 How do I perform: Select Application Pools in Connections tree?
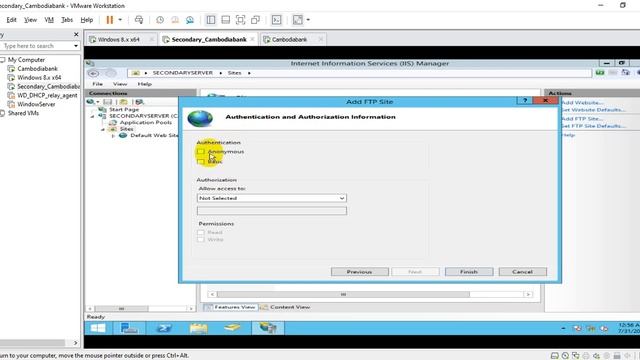145,122
